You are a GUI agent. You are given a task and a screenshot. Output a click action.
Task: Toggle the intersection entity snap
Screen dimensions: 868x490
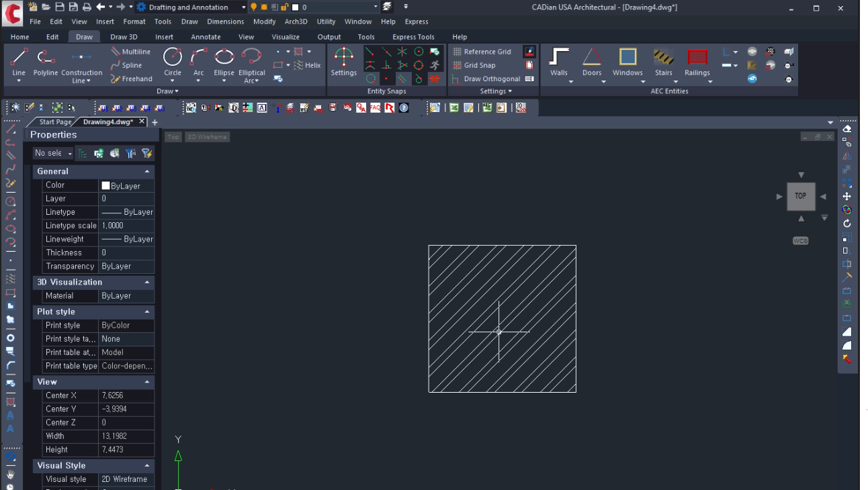tap(402, 52)
